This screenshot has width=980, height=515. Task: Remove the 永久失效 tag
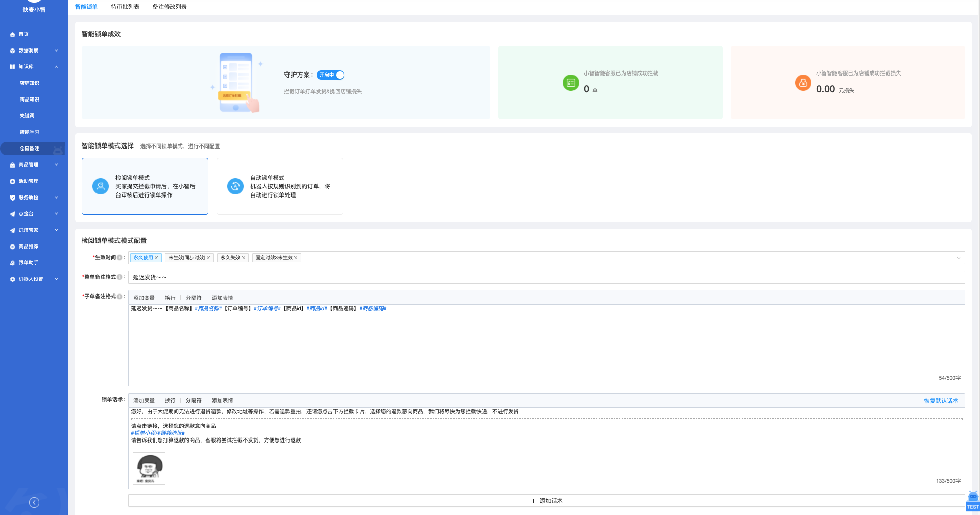(x=244, y=258)
